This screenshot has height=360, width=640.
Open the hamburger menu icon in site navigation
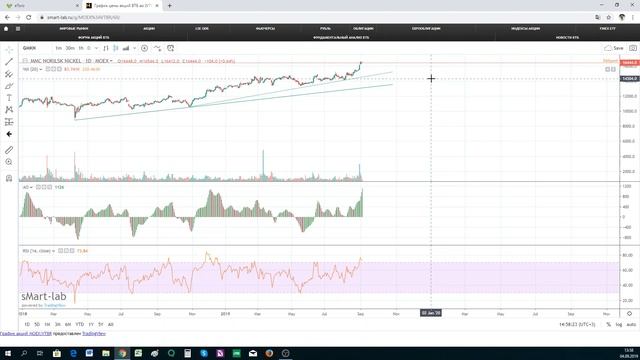(18, 29)
